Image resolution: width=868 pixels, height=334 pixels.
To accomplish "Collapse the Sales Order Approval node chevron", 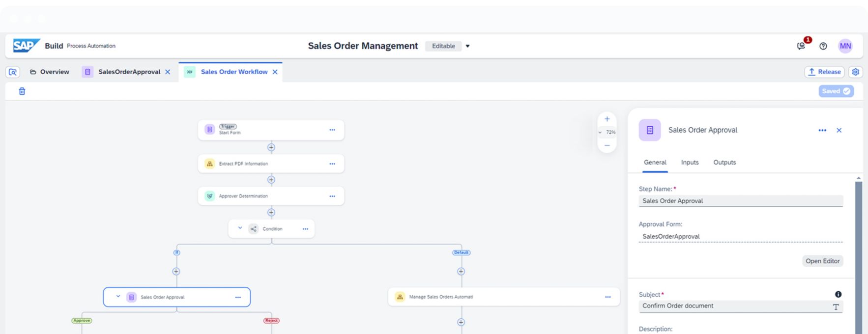I will [118, 297].
